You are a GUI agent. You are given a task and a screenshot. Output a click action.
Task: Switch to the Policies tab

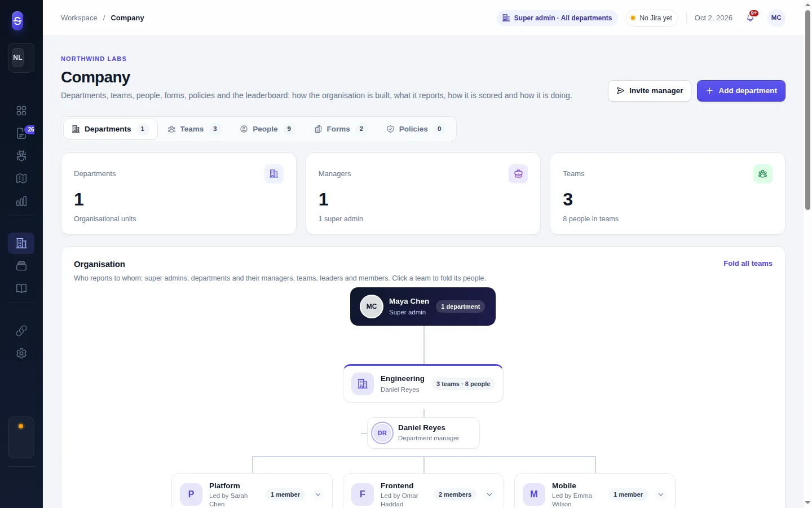[416, 129]
